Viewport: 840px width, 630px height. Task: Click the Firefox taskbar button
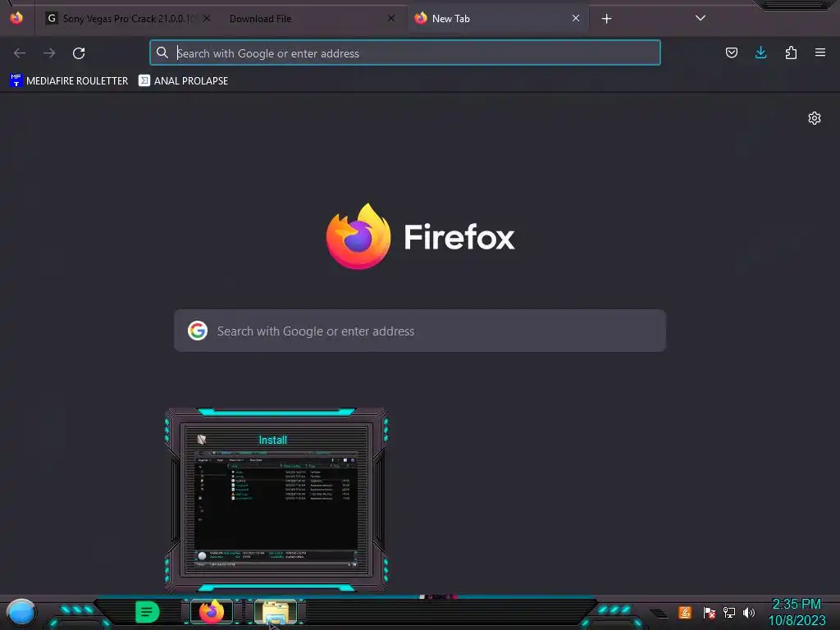212,612
